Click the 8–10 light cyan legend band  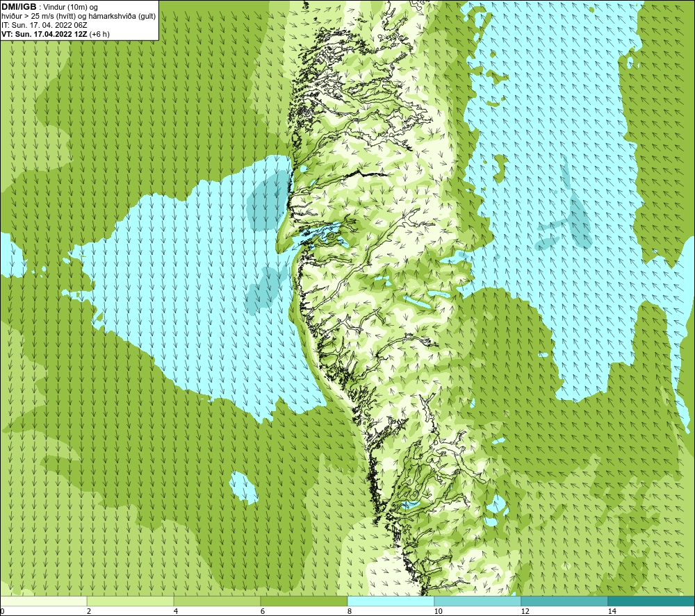(391, 601)
